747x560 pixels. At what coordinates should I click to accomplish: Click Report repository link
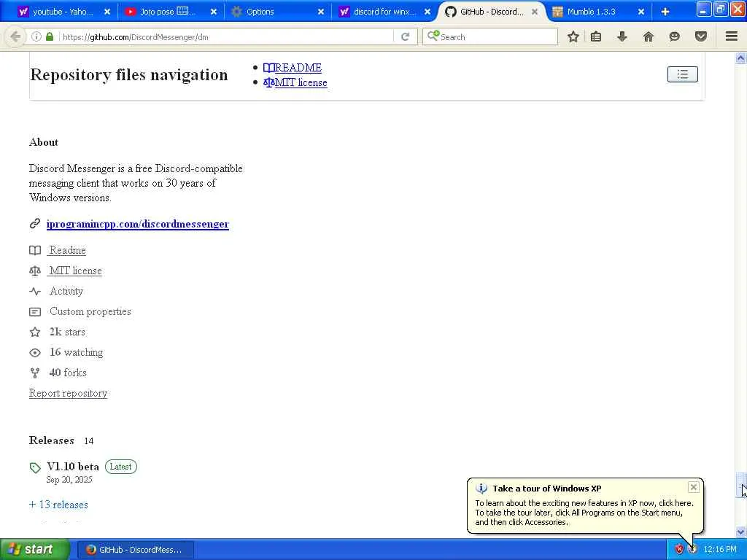(68, 393)
